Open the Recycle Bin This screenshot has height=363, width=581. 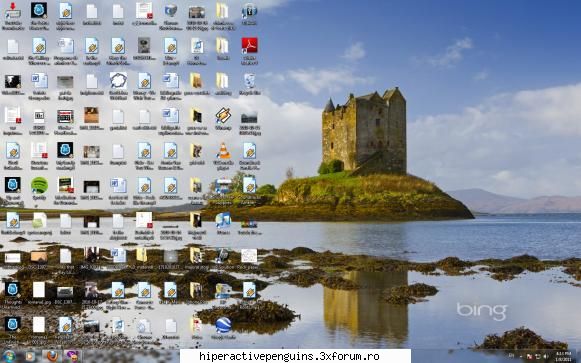[x=249, y=81]
